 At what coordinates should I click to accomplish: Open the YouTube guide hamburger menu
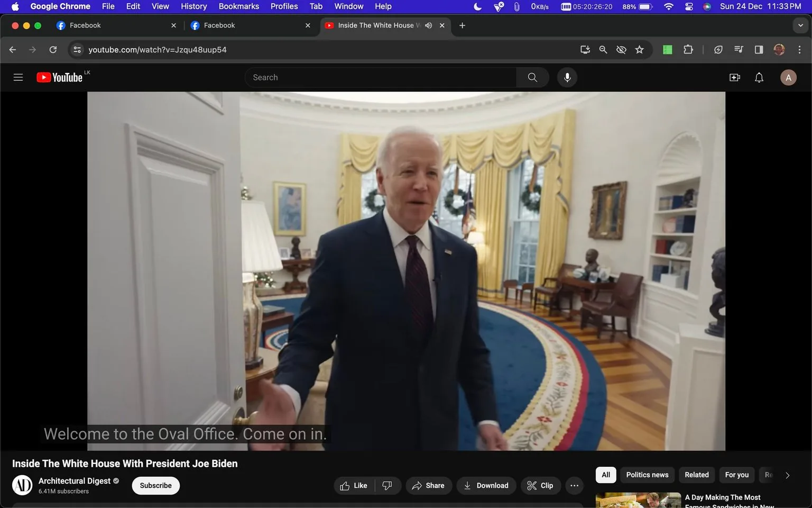[17, 77]
